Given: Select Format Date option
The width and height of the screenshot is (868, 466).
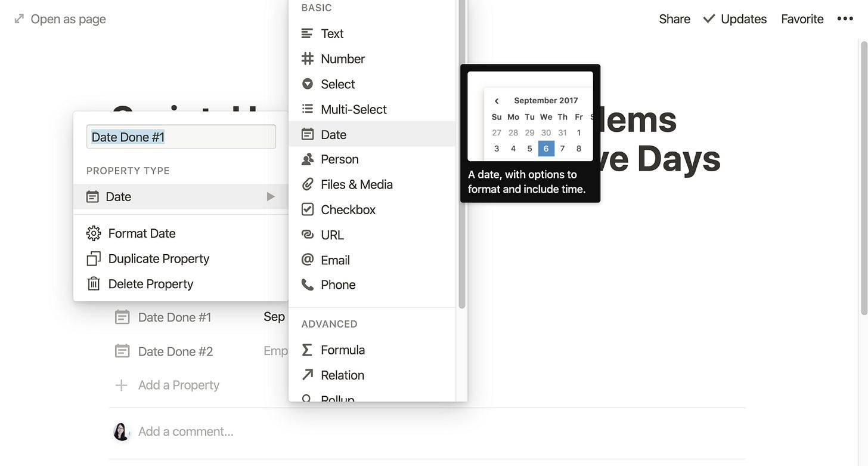Looking at the screenshot, I should coord(181,233).
